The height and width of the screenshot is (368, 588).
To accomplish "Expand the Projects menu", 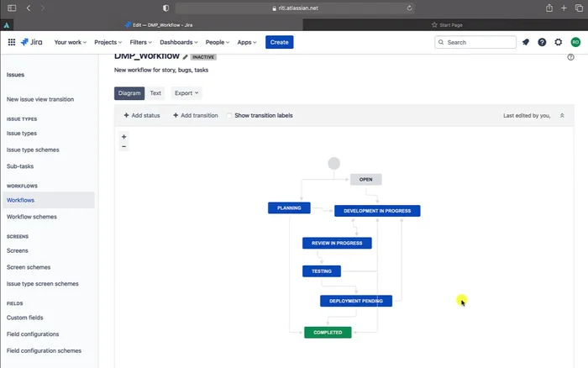I will [x=108, y=42].
